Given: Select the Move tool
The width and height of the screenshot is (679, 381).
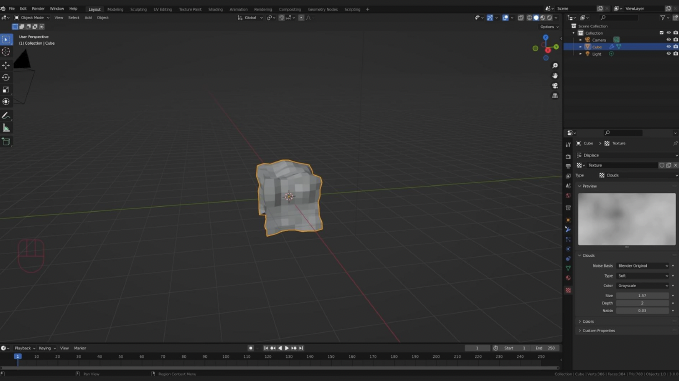Looking at the screenshot, I should tap(6, 65).
